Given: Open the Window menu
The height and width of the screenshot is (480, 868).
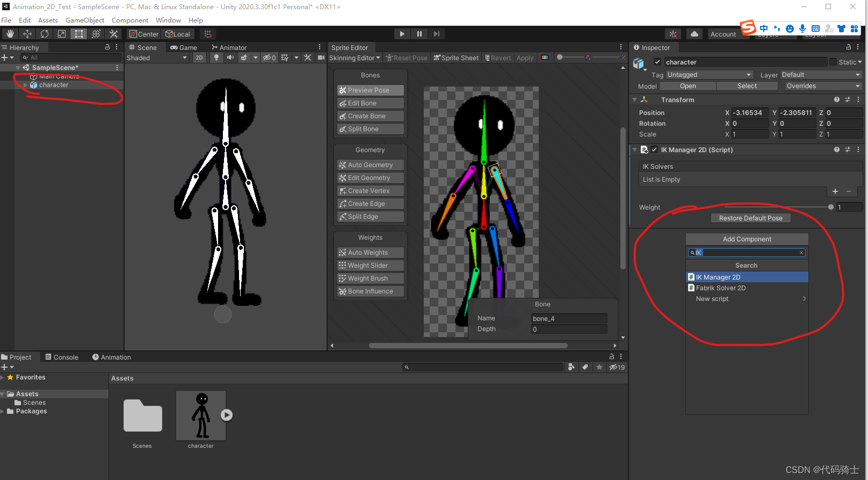Looking at the screenshot, I should [x=168, y=20].
